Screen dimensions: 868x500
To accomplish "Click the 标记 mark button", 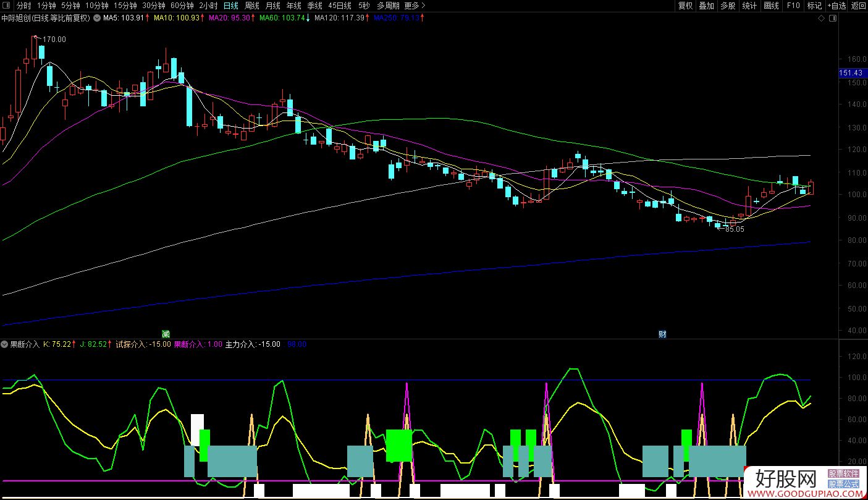I will point(814,6).
